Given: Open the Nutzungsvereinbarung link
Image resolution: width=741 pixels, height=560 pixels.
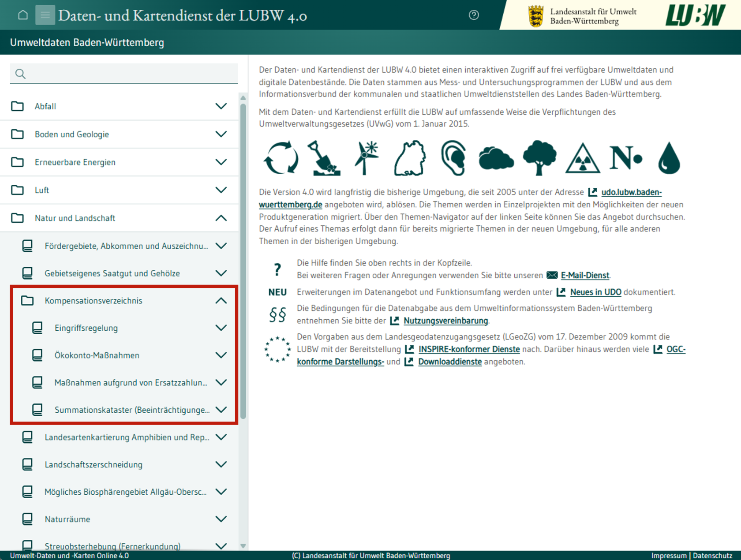Looking at the screenshot, I should click(x=445, y=321).
